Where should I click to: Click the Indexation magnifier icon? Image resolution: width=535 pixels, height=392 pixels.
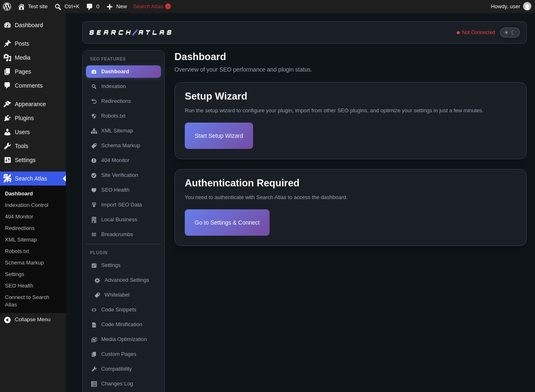[x=94, y=87]
